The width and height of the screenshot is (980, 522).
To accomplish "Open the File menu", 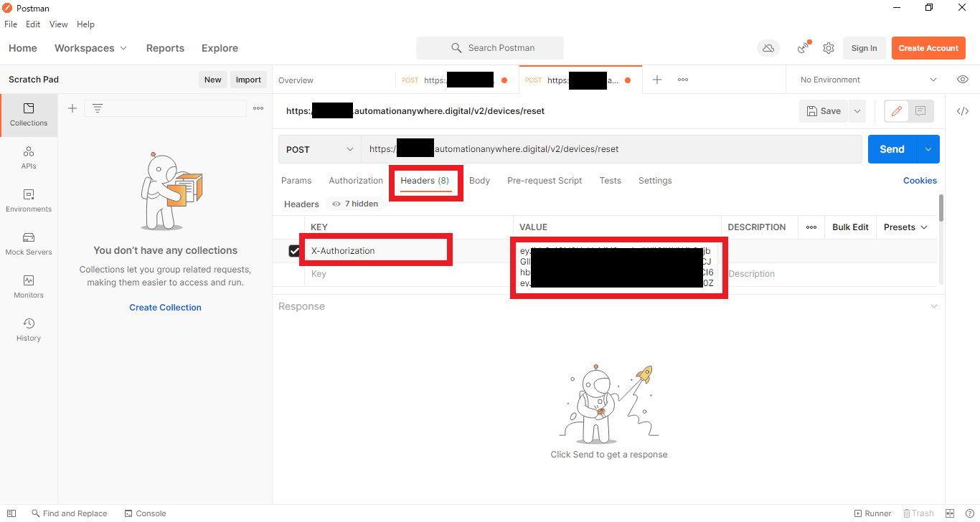I will pyautogui.click(x=11, y=24).
